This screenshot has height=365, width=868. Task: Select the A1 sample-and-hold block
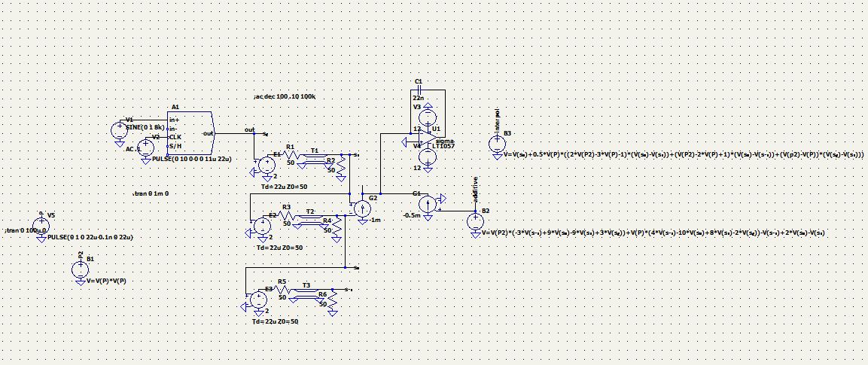pyautogui.click(x=190, y=133)
